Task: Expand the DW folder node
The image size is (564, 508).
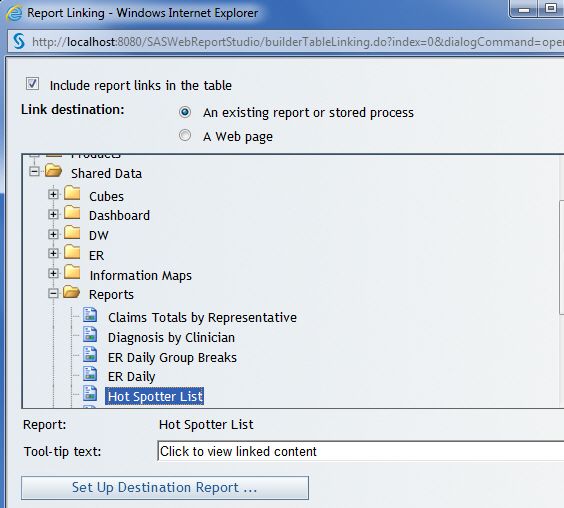Action: pyautogui.click(x=53, y=234)
